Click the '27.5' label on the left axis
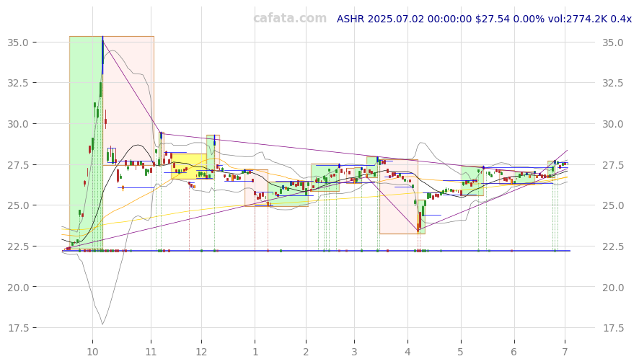Screen dimensions: 639x364 [17, 165]
